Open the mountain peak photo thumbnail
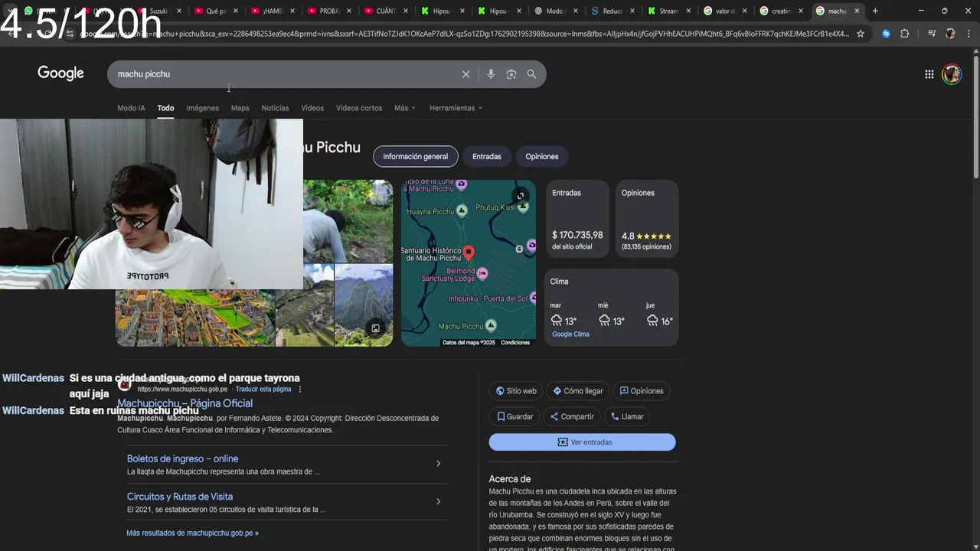Screen dimensions: 980x551 pyautogui.click(x=364, y=305)
